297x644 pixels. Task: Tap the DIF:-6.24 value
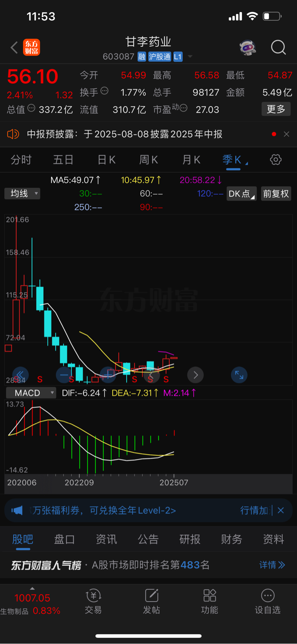pyautogui.click(x=84, y=393)
